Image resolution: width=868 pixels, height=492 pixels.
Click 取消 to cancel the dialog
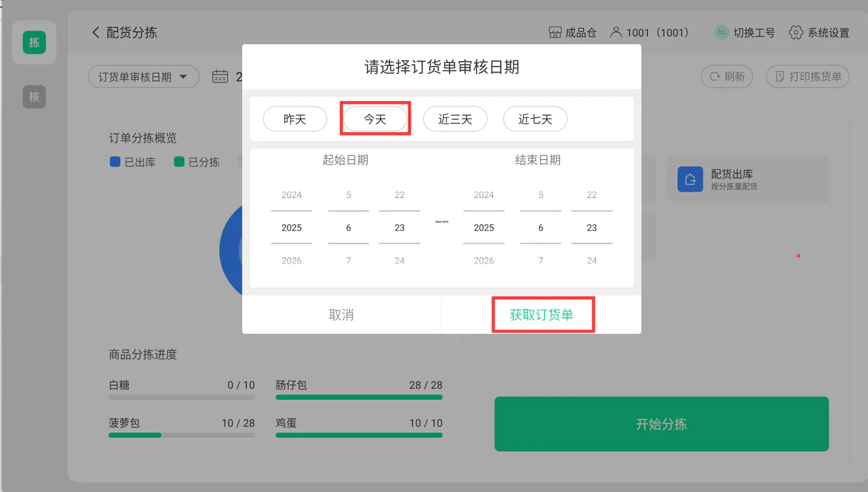(x=341, y=315)
